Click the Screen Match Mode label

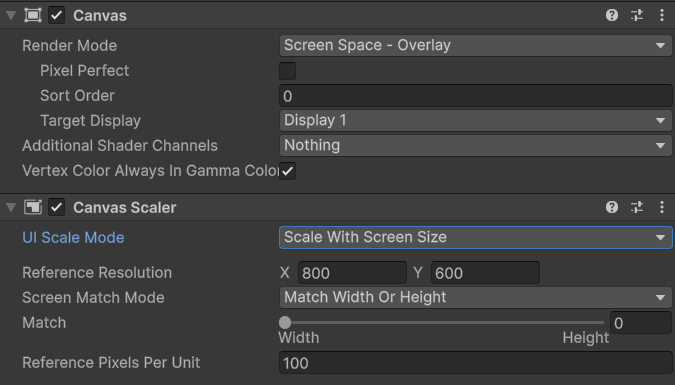click(x=93, y=298)
